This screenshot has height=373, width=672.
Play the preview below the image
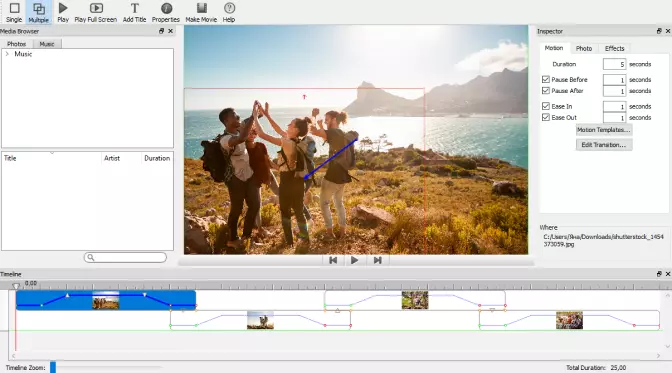[354, 260]
